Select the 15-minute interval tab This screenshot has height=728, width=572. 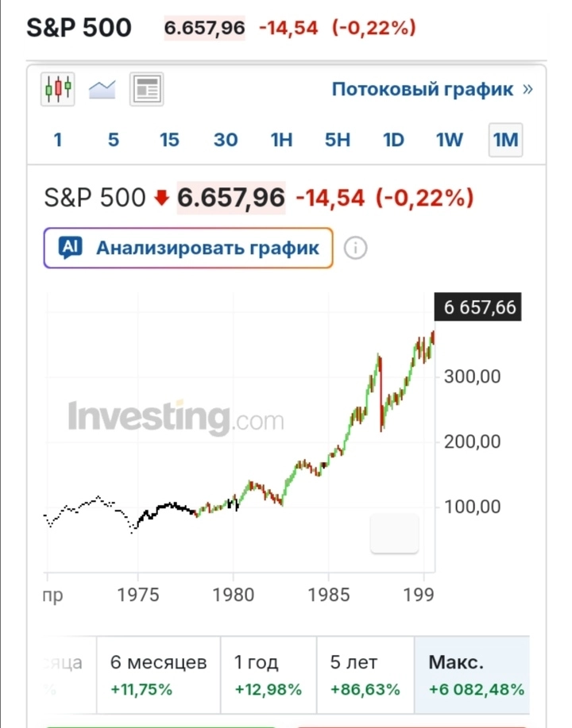[x=168, y=140]
